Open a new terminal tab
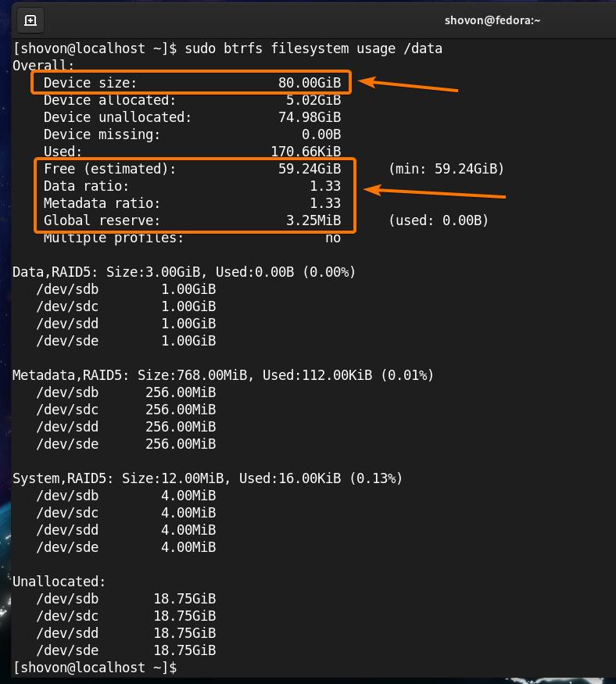Image resolution: width=616 pixels, height=684 pixels. coord(30,20)
